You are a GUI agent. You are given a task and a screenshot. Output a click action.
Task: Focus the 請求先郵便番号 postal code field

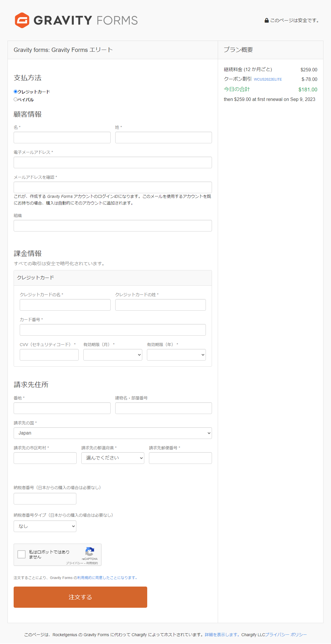180,458
